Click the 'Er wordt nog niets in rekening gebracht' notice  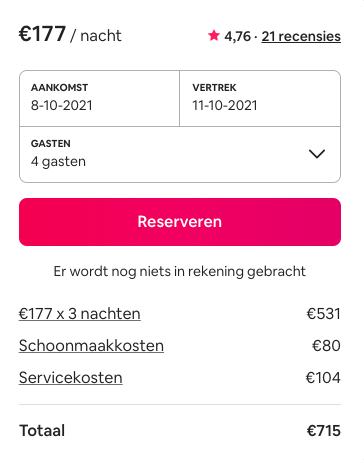180,272
